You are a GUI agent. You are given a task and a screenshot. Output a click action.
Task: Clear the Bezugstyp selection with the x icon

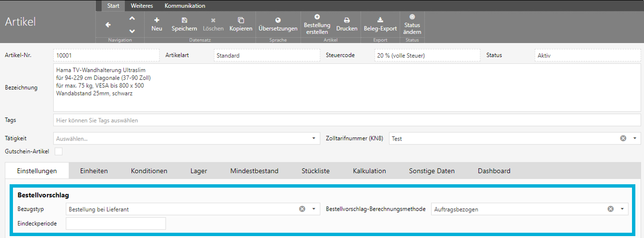pyautogui.click(x=302, y=209)
